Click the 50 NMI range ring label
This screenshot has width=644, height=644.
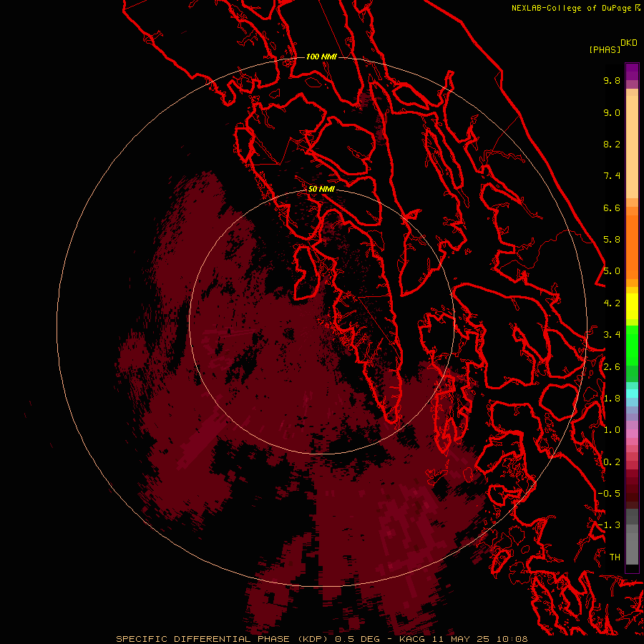pyautogui.click(x=321, y=189)
